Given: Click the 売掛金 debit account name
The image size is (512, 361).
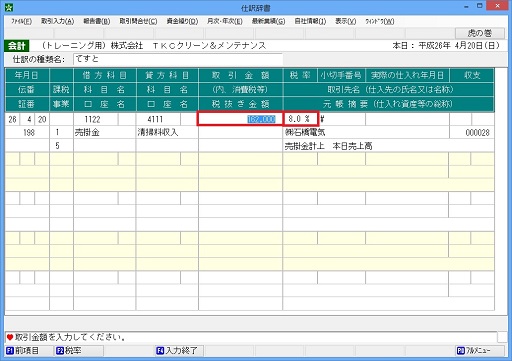Looking at the screenshot, I should click(87, 133).
